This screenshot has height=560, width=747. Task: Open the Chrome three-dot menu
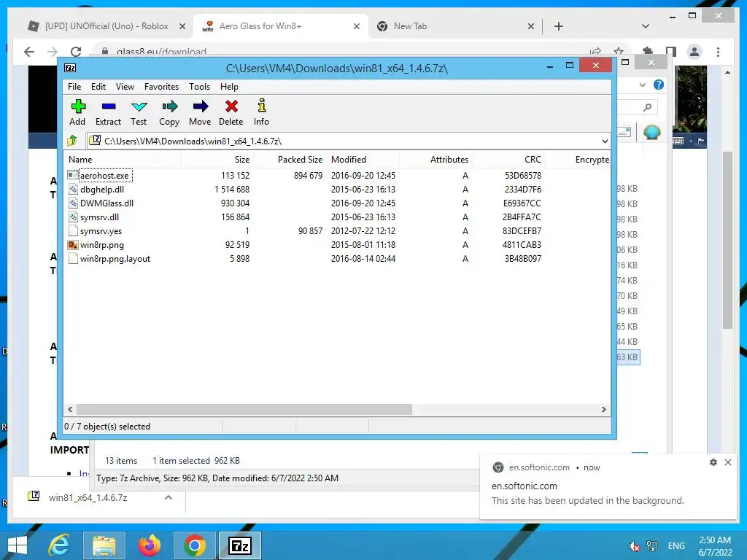coord(718,52)
